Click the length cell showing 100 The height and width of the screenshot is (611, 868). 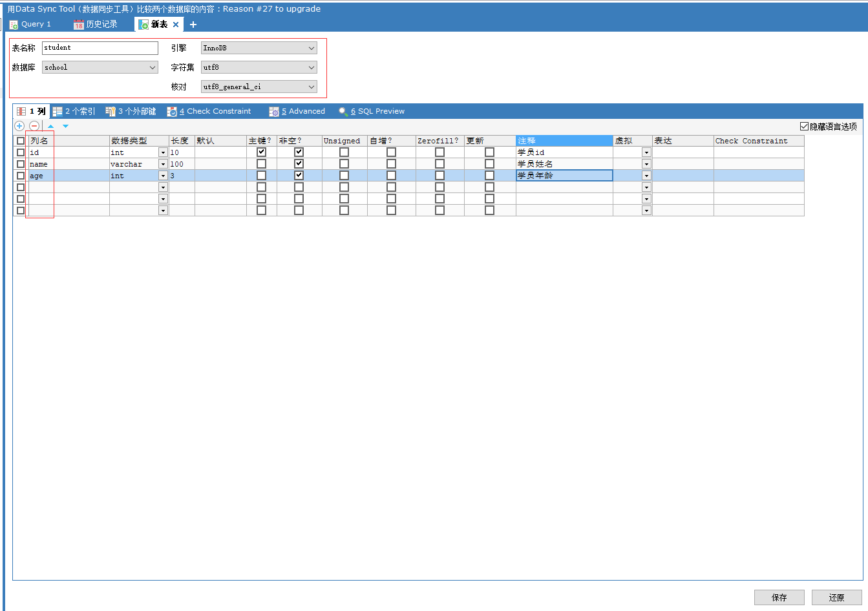pos(182,164)
